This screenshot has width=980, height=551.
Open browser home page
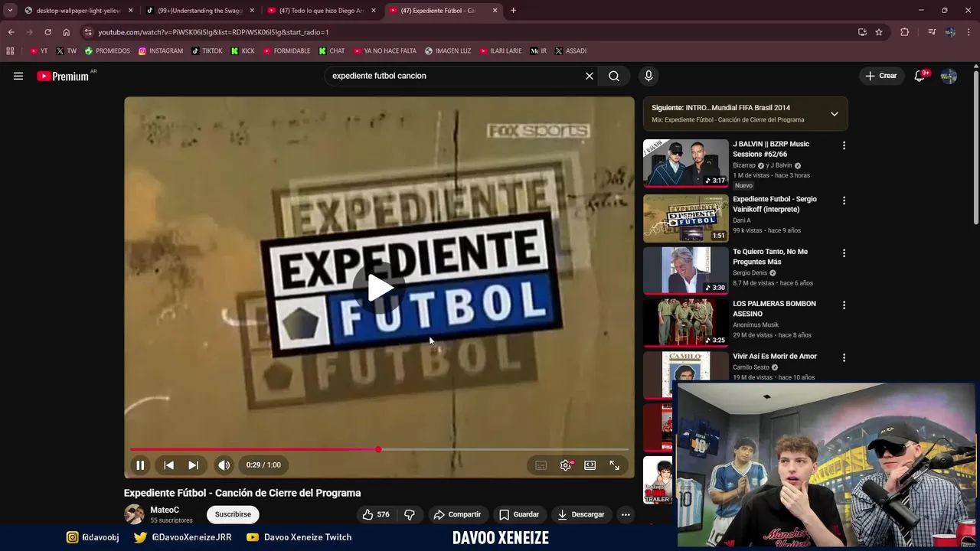point(66,32)
